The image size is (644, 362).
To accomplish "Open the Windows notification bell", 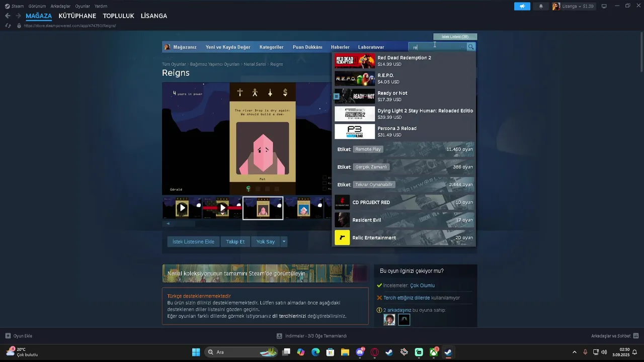I will click(x=635, y=352).
